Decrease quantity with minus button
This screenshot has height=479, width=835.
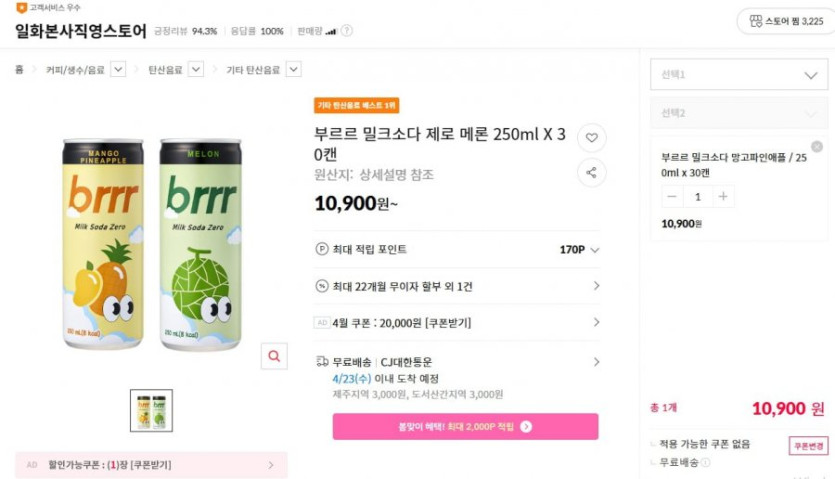click(x=673, y=197)
